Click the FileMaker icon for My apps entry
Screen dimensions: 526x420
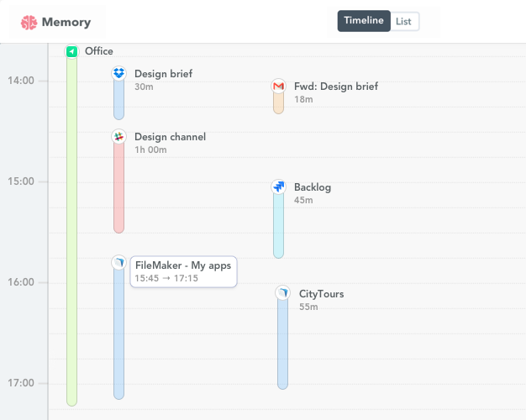[x=118, y=262]
